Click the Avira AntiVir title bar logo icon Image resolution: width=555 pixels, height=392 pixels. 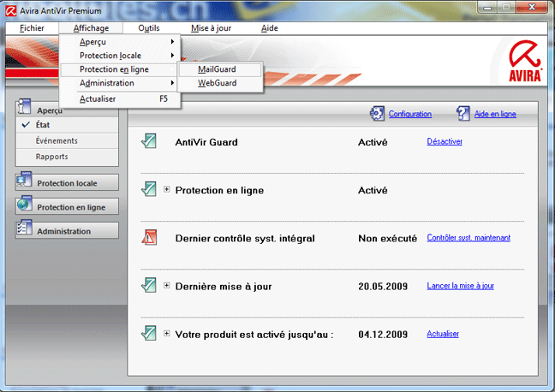pyautogui.click(x=10, y=10)
